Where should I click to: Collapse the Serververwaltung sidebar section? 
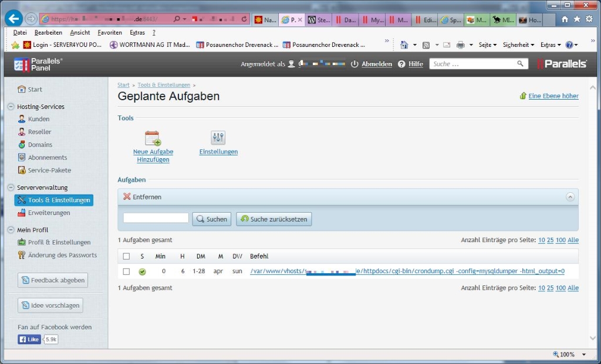click(11, 188)
